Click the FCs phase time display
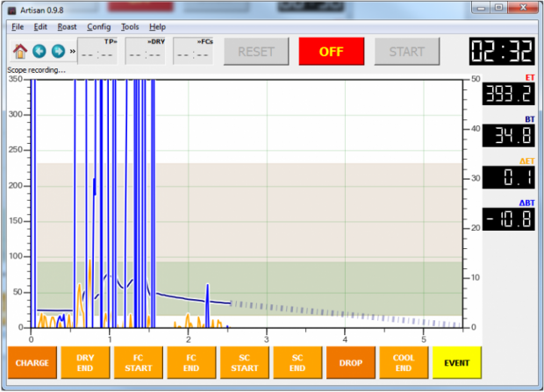 coord(193,52)
